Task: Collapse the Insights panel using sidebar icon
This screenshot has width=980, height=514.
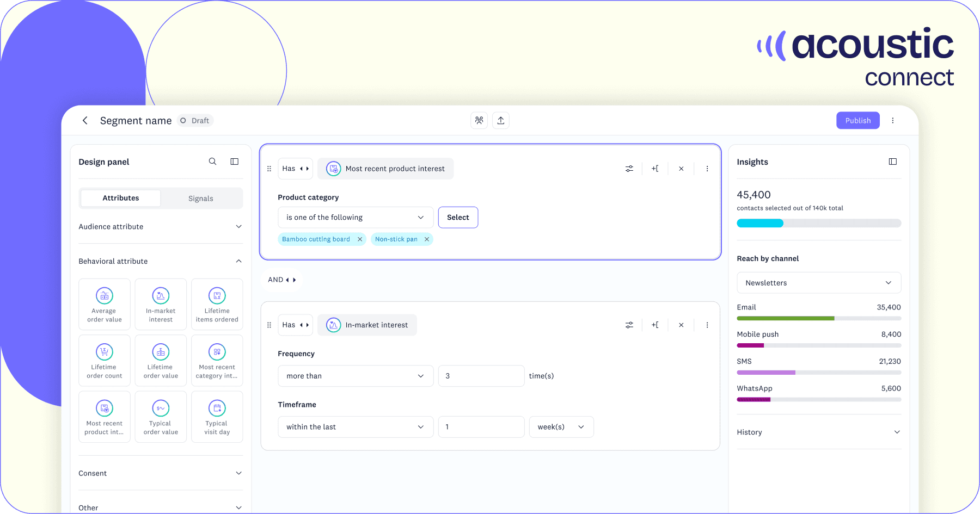Action: pyautogui.click(x=892, y=162)
